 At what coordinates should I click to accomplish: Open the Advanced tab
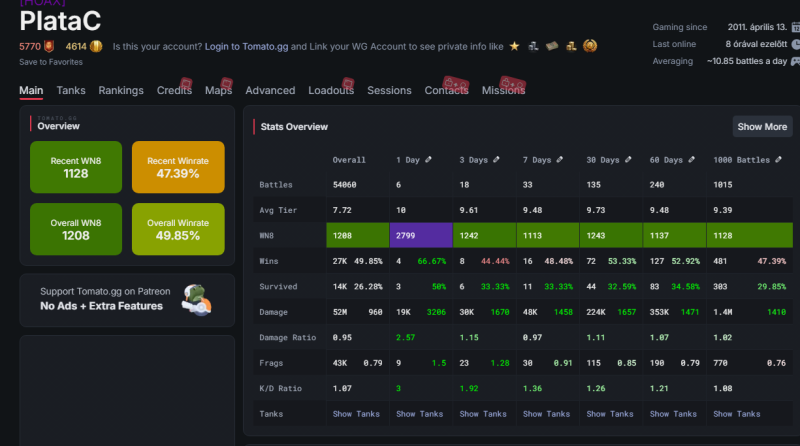(x=270, y=90)
